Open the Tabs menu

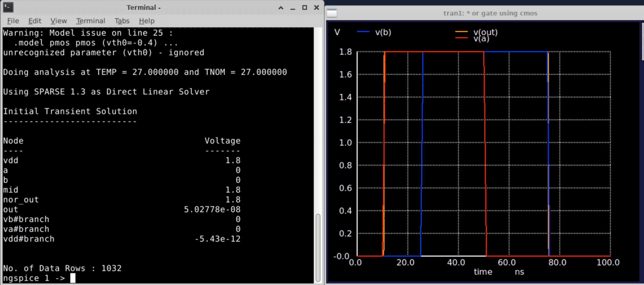(122, 21)
